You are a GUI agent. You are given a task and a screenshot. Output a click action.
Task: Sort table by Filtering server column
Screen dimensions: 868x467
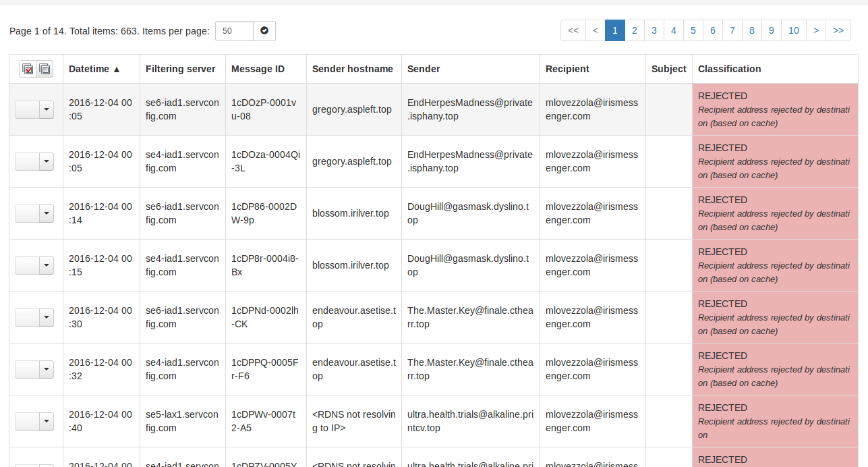[x=181, y=69]
